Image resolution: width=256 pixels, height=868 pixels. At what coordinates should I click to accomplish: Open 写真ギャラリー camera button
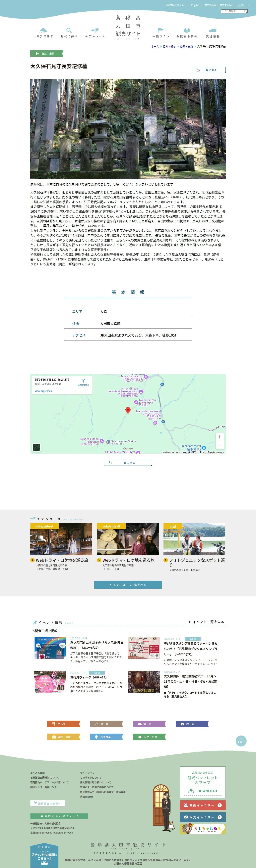point(203,817)
